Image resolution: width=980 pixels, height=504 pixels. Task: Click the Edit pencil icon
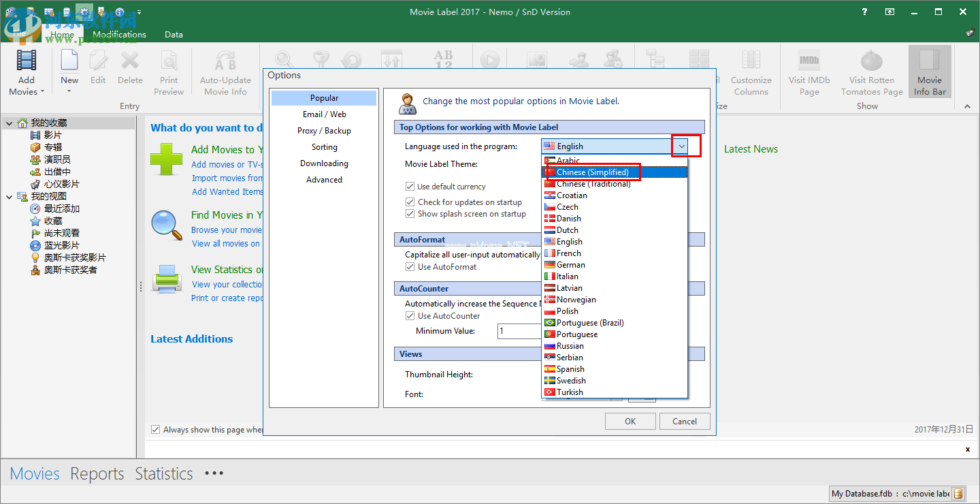pyautogui.click(x=98, y=60)
